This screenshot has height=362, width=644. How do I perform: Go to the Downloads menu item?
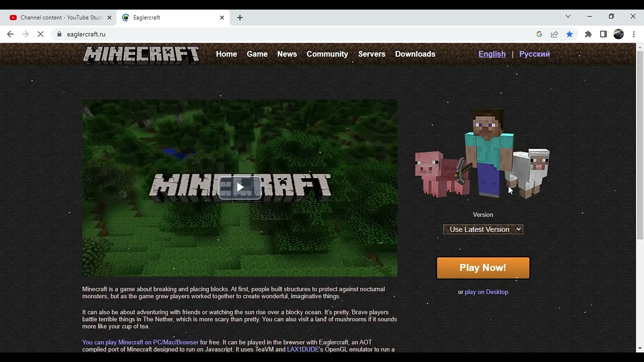point(415,54)
